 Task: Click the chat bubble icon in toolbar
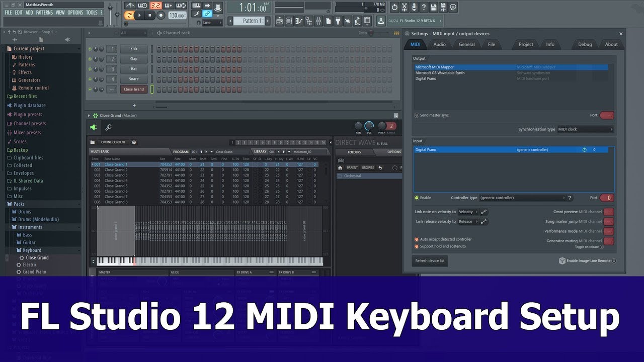click(x=453, y=7)
